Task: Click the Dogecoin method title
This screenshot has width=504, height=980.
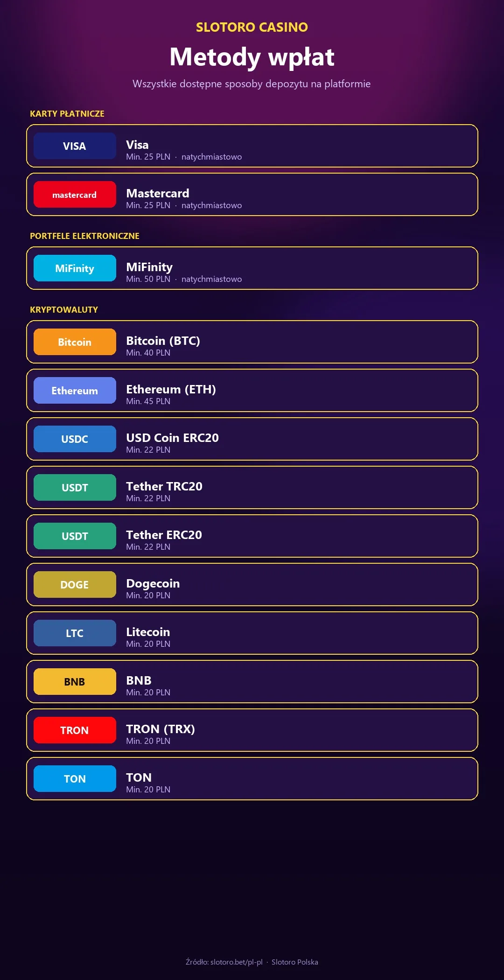Action: pyautogui.click(x=153, y=583)
